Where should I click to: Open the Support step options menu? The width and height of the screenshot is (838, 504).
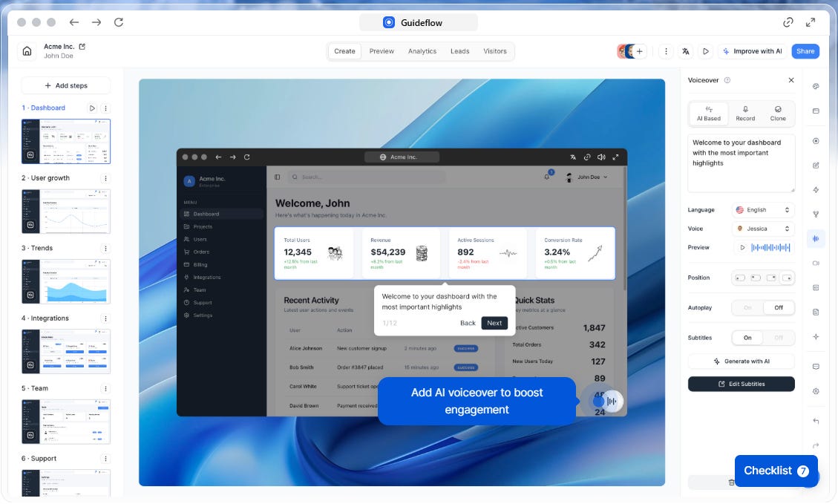105,459
